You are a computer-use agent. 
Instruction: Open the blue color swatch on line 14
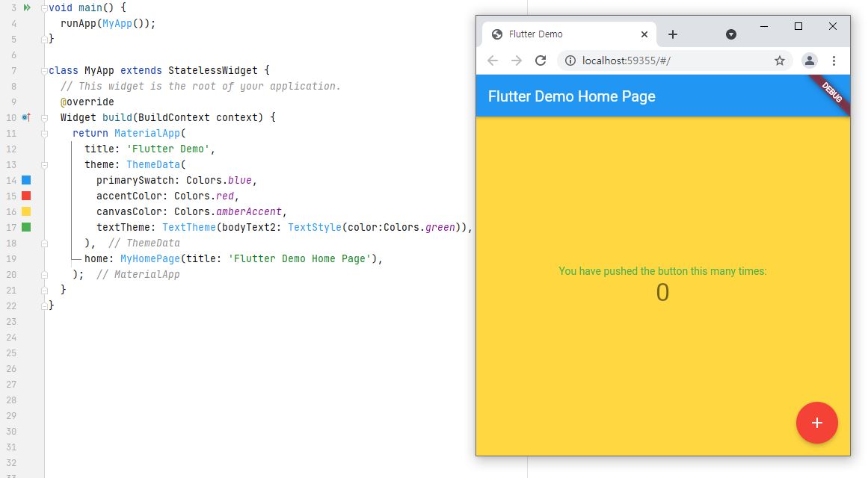(26, 180)
